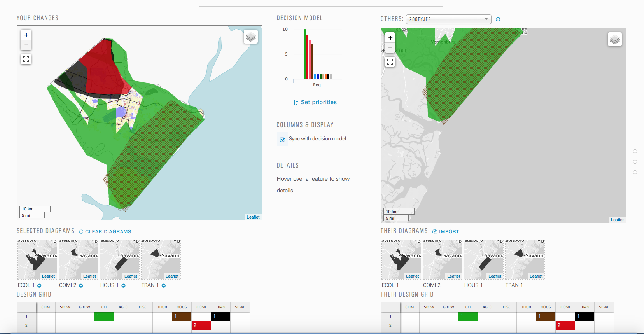Select the first page dot indicator
This screenshot has height=334, width=644.
coord(635,151)
